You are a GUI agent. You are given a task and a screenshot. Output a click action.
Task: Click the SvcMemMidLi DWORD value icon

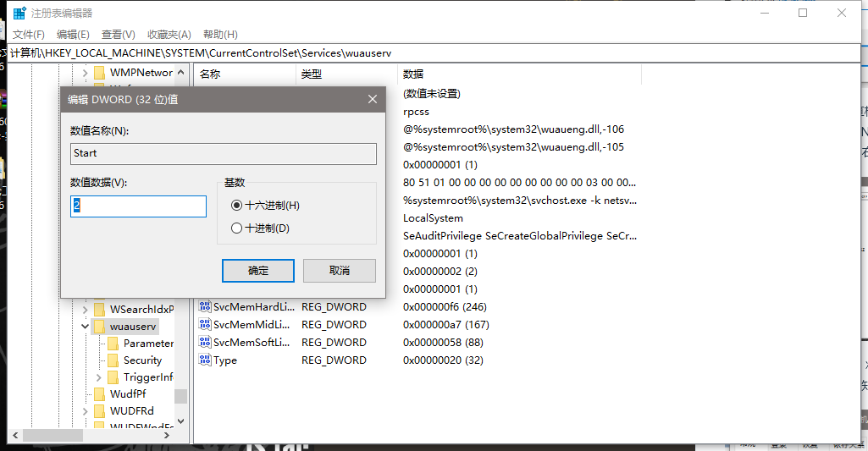pyautogui.click(x=205, y=324)
